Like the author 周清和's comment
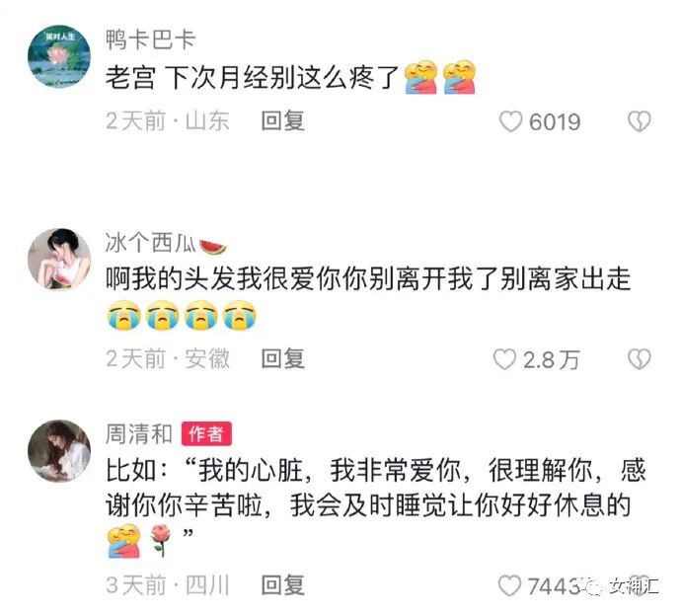This screenshot has height=616, width=681. pos(509,585)
